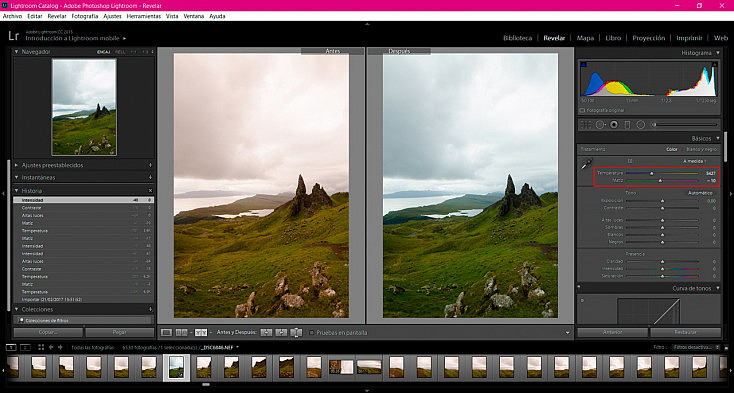734x393 pixels.
Task: Open the Fotografía menu
Action: pos(85,16)
